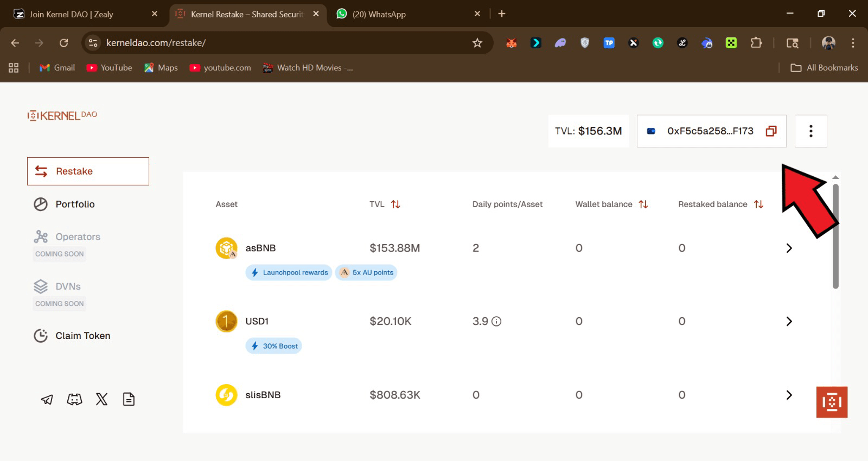Image resolution: width=868 pixels, height=461 pixels.
Task: Open Claim Token in the sidebar
Action: [72, 336]
